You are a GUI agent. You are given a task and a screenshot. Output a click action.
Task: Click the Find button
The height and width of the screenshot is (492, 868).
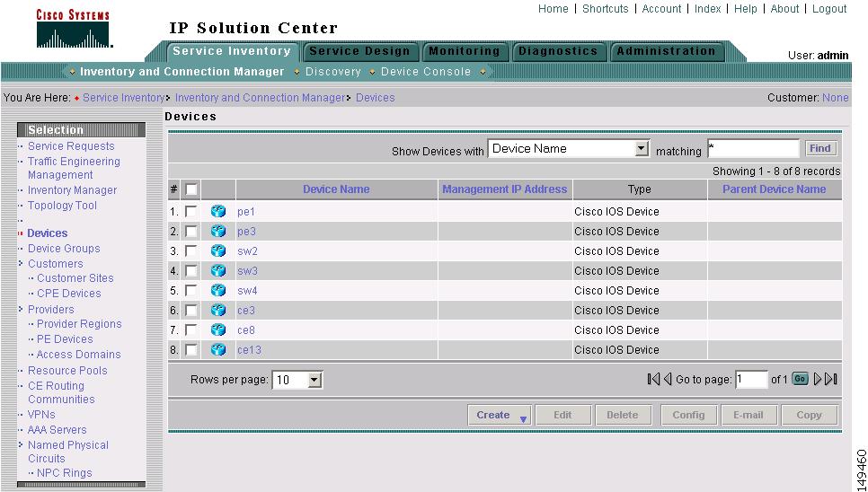[819, 148]
